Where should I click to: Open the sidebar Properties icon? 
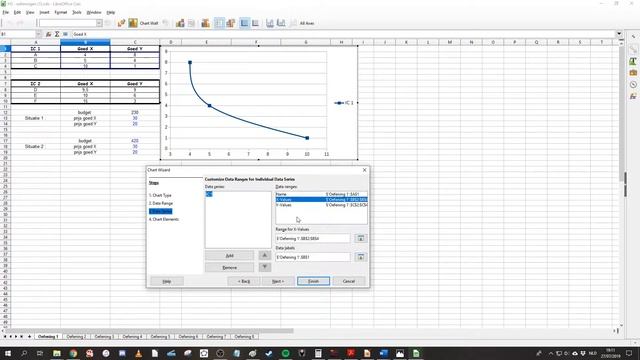pyautogui.click(x=633, y=50)
